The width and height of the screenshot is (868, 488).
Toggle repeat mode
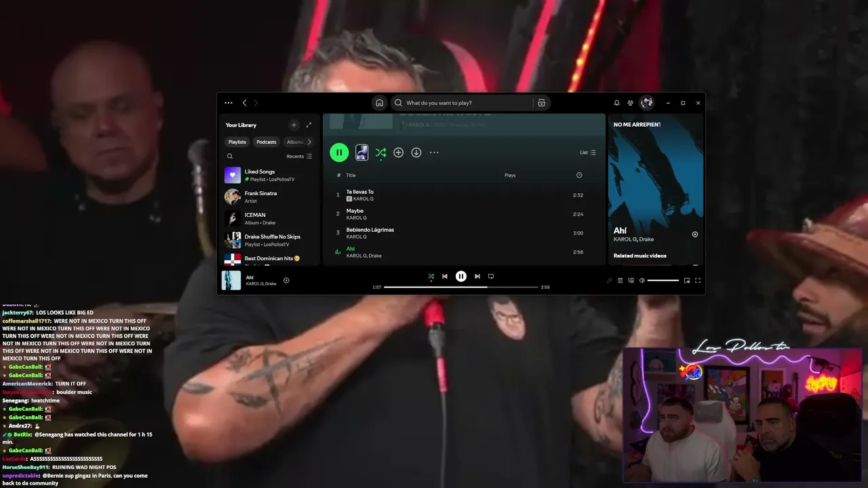point(491,277)
